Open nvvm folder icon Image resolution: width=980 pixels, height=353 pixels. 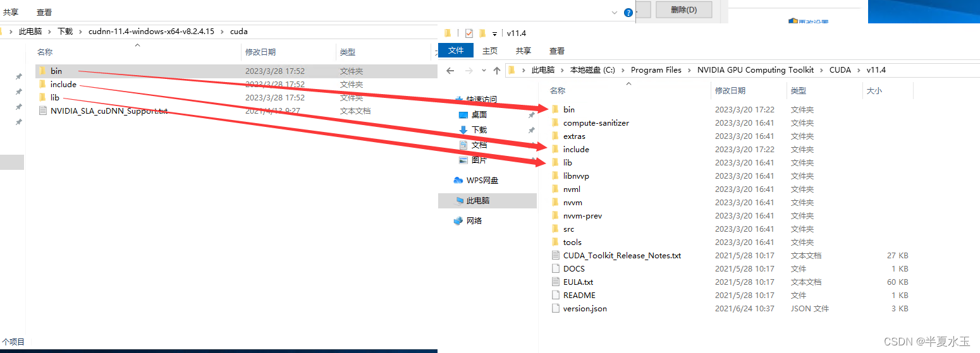coord(555,202)
